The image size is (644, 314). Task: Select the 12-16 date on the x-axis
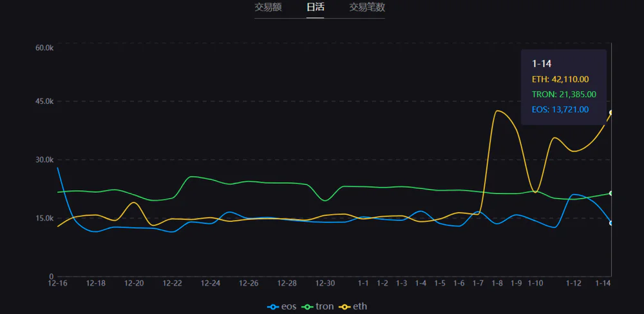point(58,284)
